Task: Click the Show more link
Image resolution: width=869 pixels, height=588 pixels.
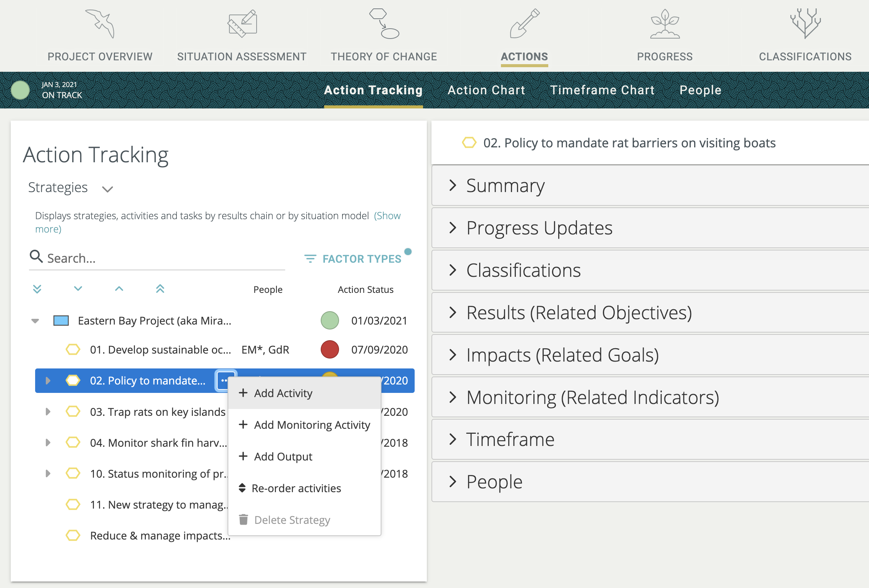Action: point(387,216)
